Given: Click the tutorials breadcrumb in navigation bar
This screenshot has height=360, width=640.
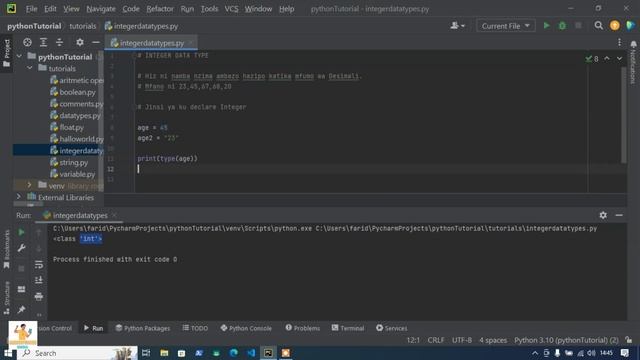Looking at the screenshot, I should click(x=82, y=26).
